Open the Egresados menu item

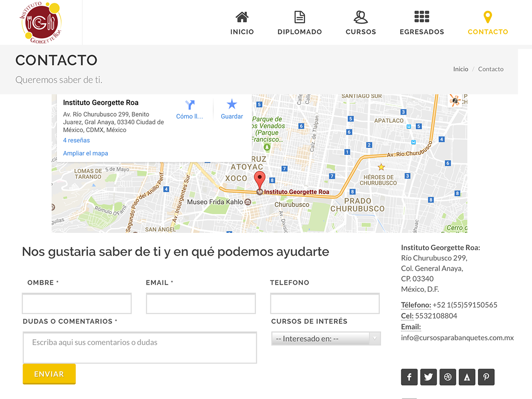pyautogui.click(x=422, y=23)
